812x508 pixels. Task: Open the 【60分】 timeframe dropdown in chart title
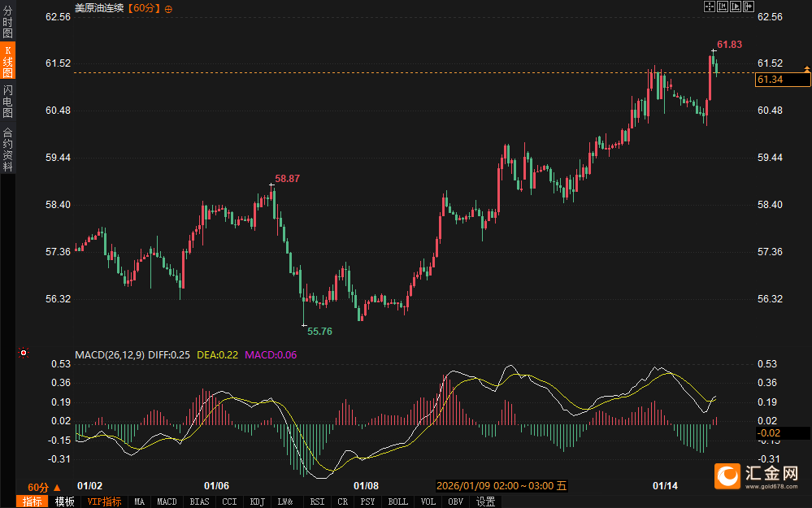144,7
